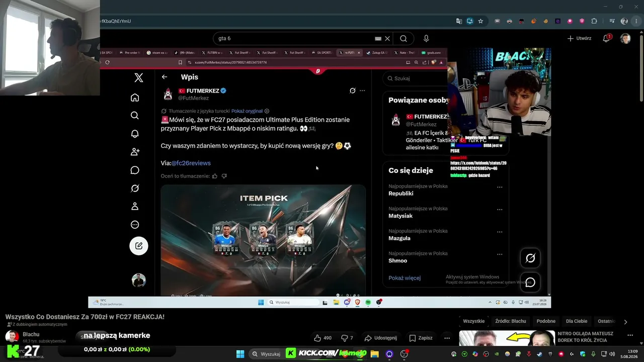Open the post's three-dot more menu
Image resolution: width=644 pixels, height=362 pixels.
coord(362,91)
